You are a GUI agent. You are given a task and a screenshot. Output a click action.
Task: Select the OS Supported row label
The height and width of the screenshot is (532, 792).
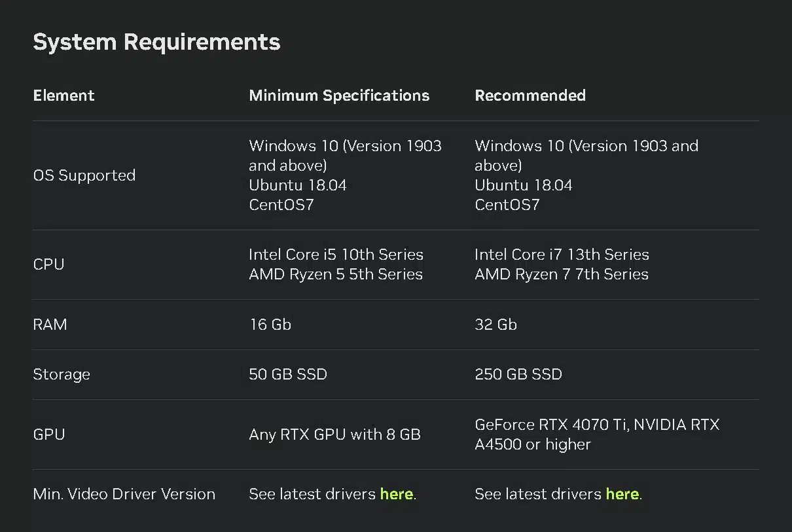(x=84, y=175)
